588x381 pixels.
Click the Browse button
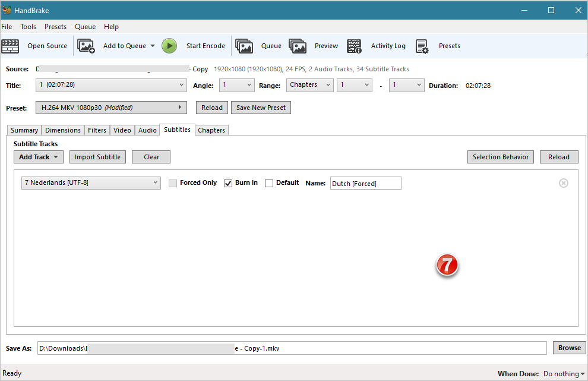569,348
